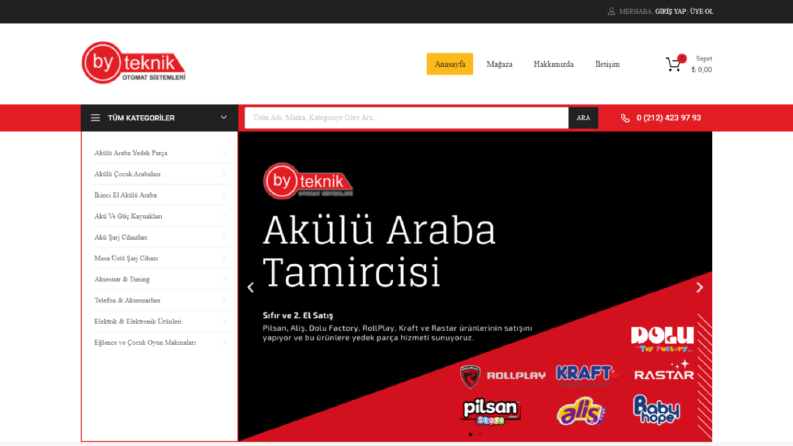Open the İletişim menu item
Screen dimensions: 793x446
coord(607,64)
